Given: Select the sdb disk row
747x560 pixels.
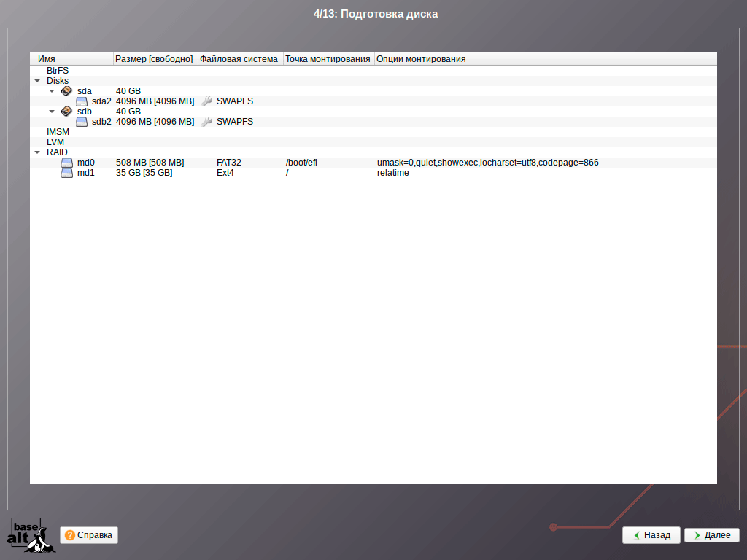Looking at the screenshot, I should pos(373,112).
